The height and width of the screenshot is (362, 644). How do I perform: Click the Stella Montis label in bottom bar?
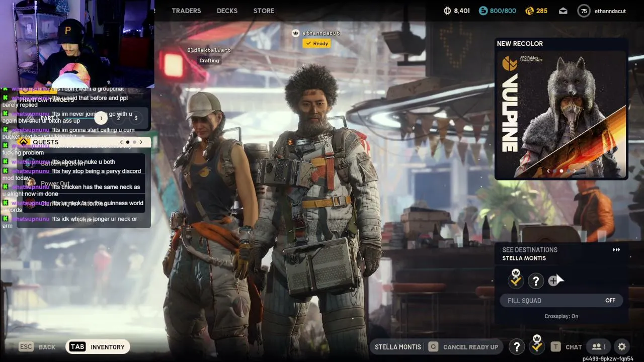coord(398,347)
